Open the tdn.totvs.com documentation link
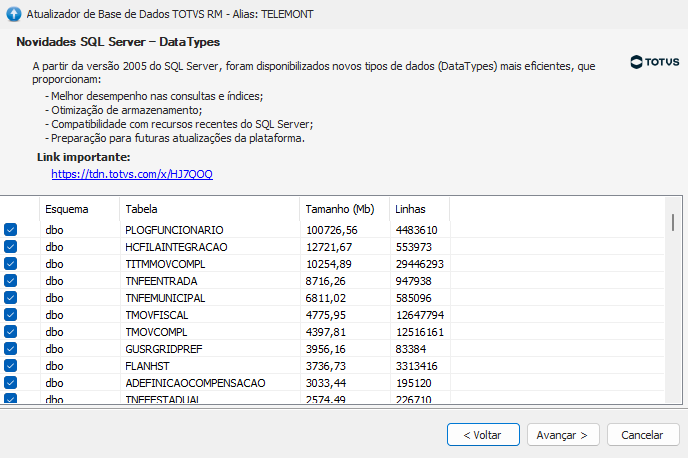The height and width of the screenshot is (458, 688). pyautogui.click(x=132, y=174)
